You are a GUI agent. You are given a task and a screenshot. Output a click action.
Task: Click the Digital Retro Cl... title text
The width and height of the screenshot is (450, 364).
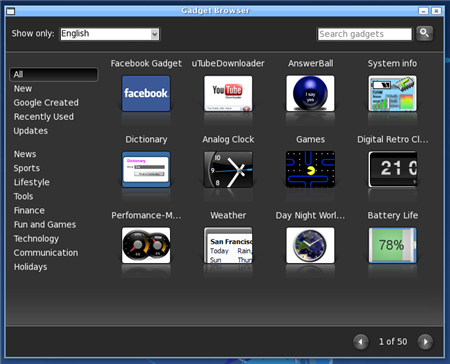(392, 139)
